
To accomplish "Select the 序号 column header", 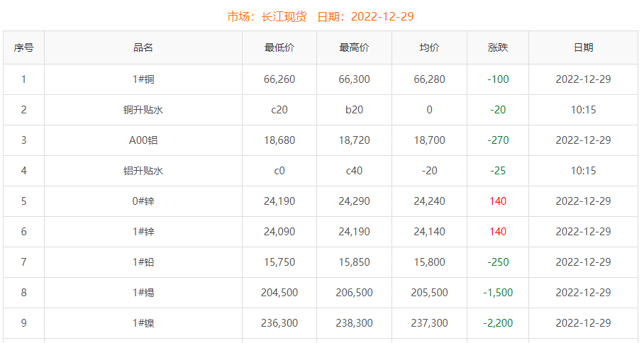I will (23, 47).
